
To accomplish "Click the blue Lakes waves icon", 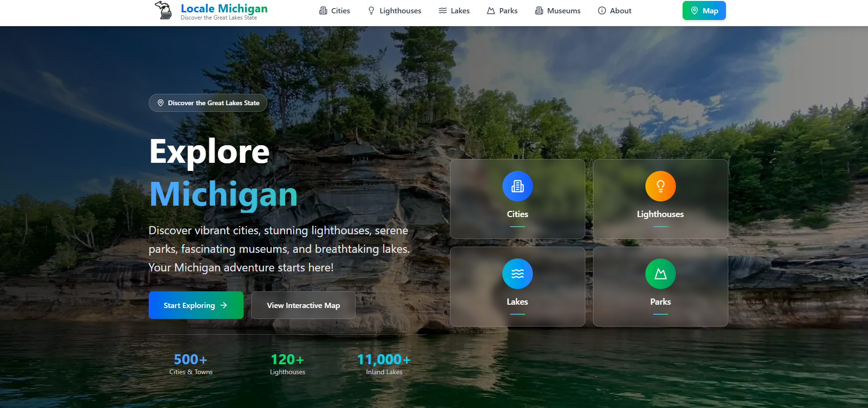I will [x=517, y=274].
